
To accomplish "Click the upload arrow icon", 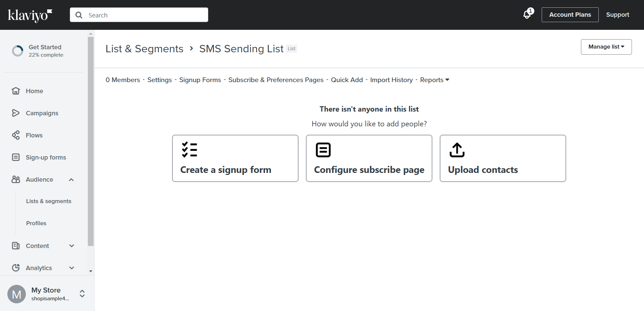I will point(457,150).
